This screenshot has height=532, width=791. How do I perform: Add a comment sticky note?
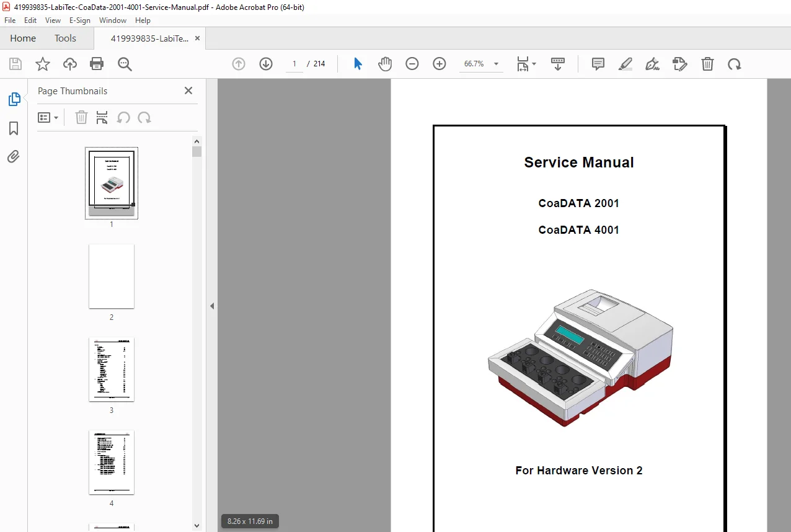pyautogui.click(x=598, y=64)
